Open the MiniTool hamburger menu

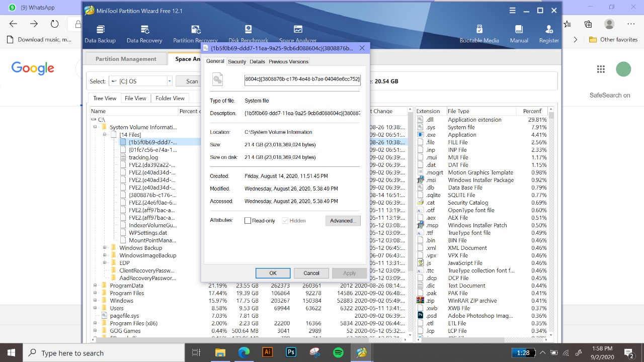(x=513, y=11)
